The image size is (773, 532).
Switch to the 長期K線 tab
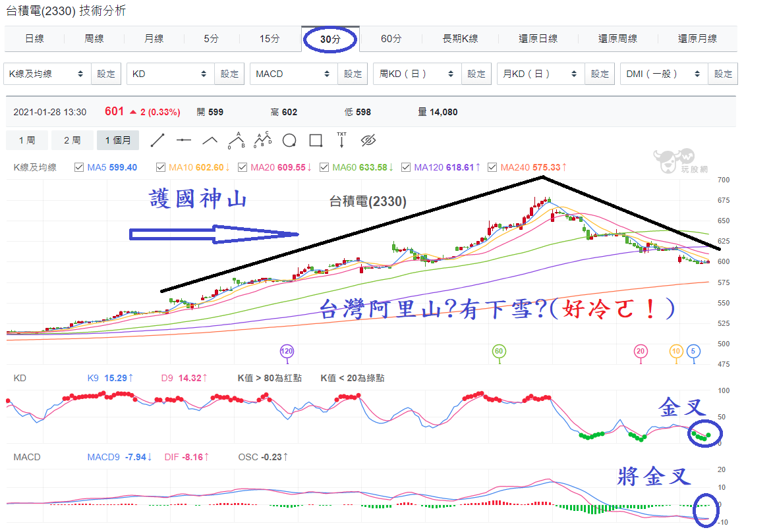461,38
